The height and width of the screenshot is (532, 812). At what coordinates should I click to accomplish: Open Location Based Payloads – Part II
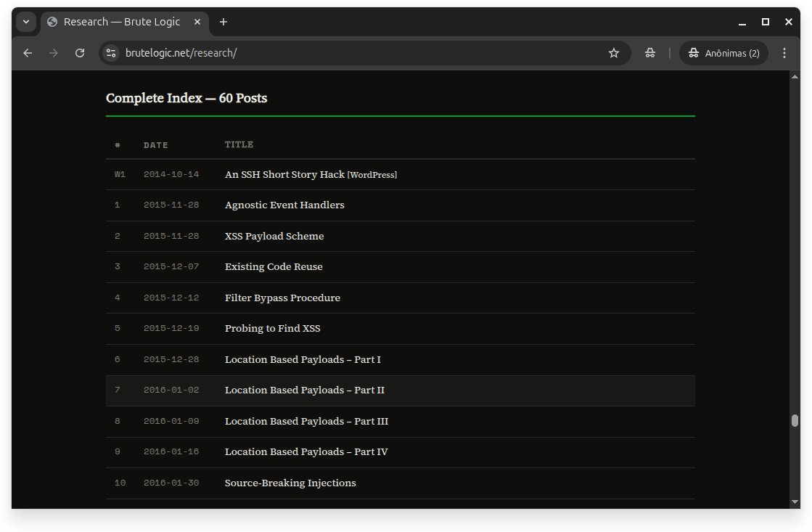[x=305, y=390]
